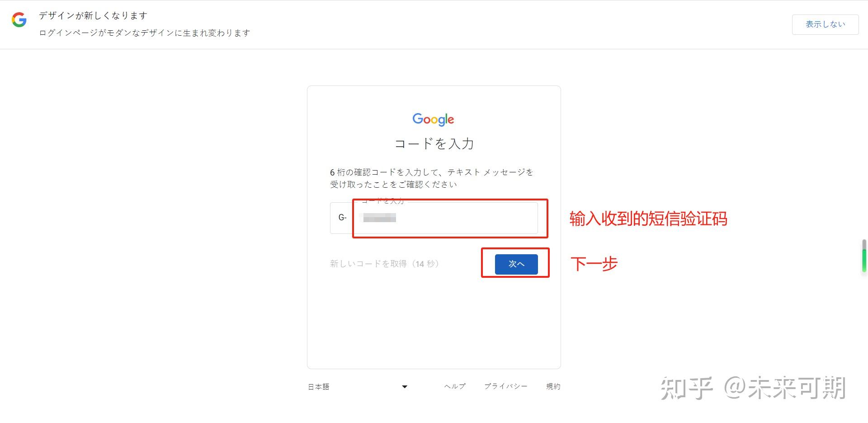Click the デザインが新しくなります banner title
868x423 pixels.
93,16
